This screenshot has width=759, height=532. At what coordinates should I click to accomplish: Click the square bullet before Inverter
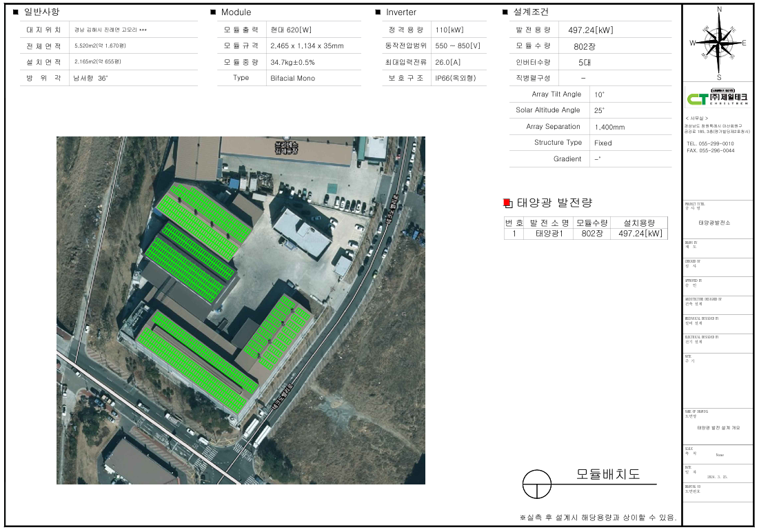point(378,12)
